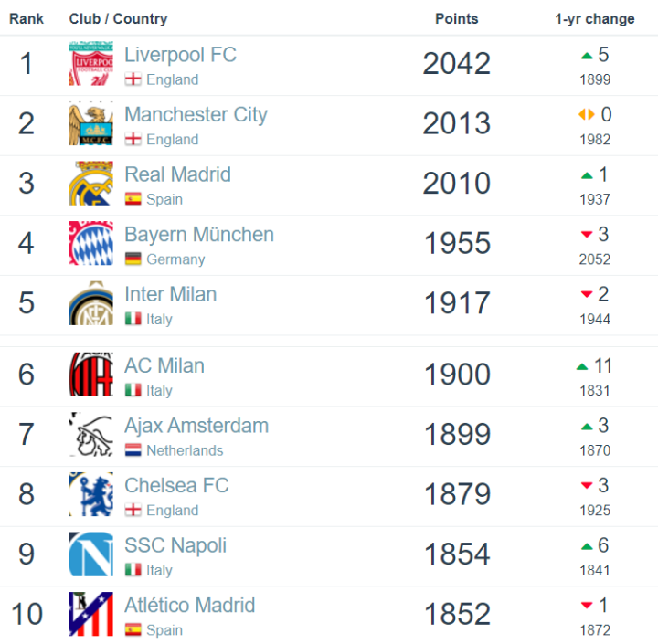Click the Spain flag under Real Madrid
The width and height of the screenshot is (658, 644).
[133, 199]
